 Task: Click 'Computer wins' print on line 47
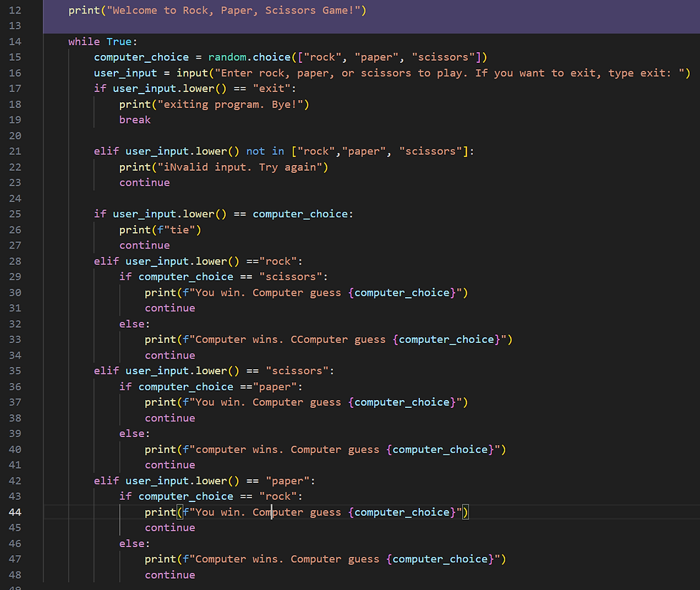click(325, 559)
